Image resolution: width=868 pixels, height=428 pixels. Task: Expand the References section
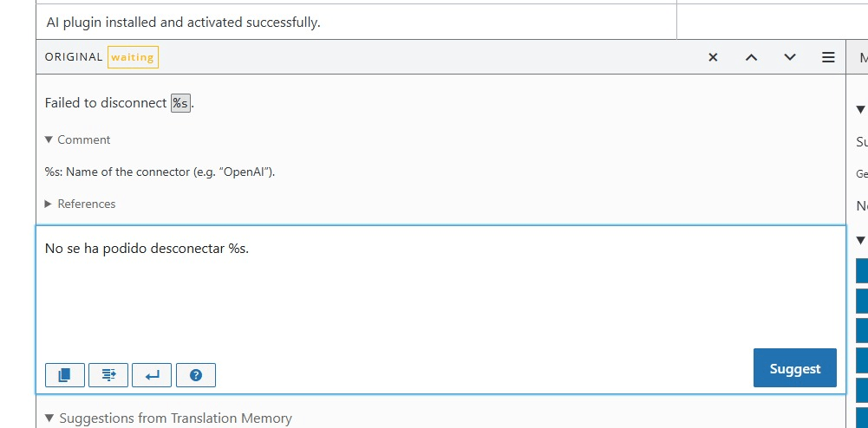[80, 204]
